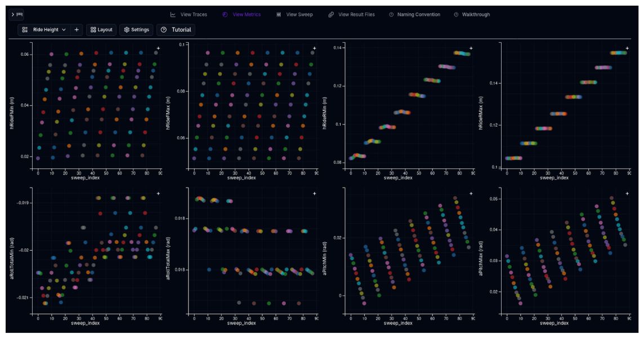Image resolution: width=644 pixels, height=338 pixels.
Task: Click the plus button to add a new view
Action: pos(76,30)
